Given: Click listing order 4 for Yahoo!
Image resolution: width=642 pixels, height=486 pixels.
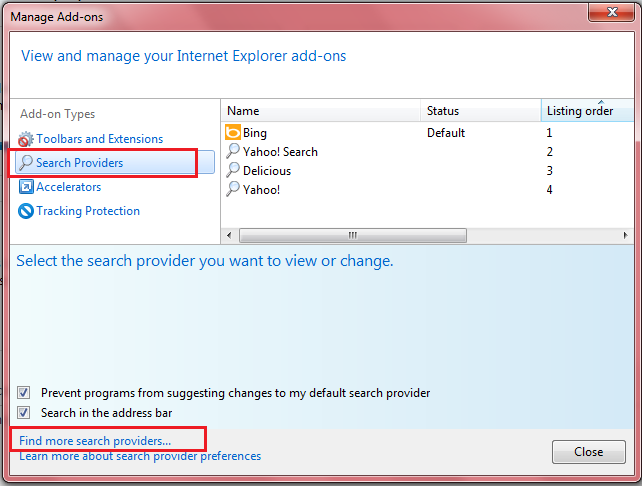Looking at the screenshot, I should coord(549,190).
